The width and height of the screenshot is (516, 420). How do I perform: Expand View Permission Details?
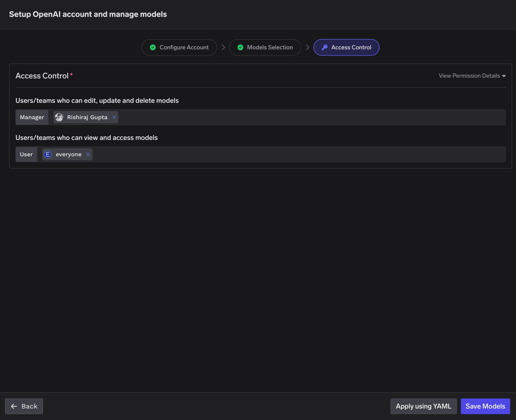(x=469, y=76)
